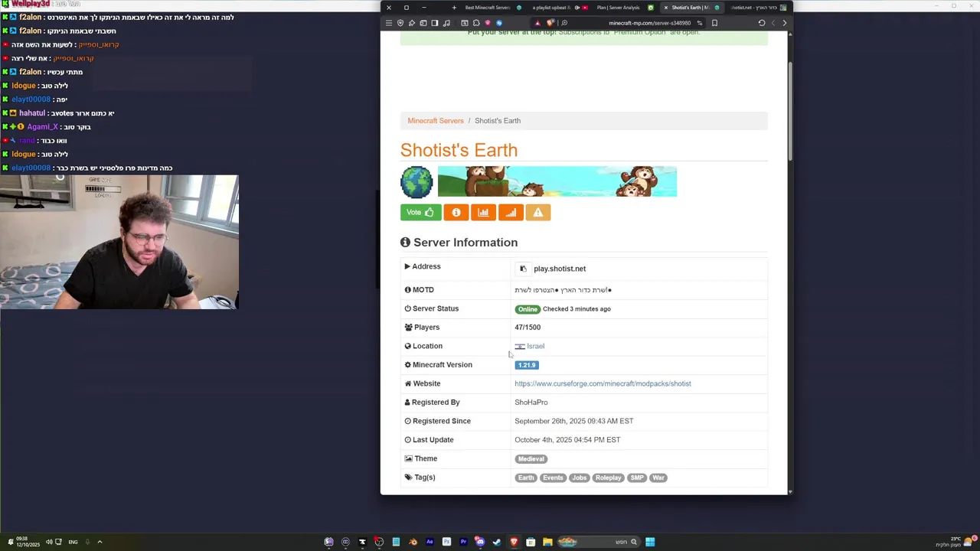
Task: Open Steam from the taskbar
Action: [x=497, y=542]
